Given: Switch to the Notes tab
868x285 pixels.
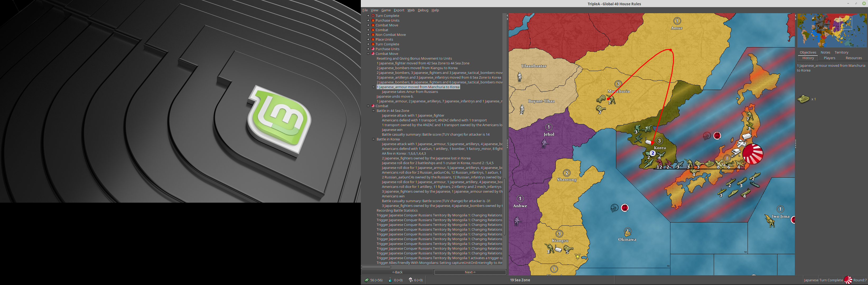Looking at the screenshot, I should (x=825, y=53).
